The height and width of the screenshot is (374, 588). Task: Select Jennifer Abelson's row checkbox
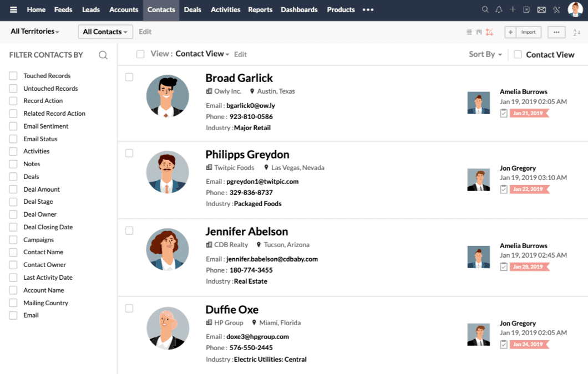[x=129, y=230]
